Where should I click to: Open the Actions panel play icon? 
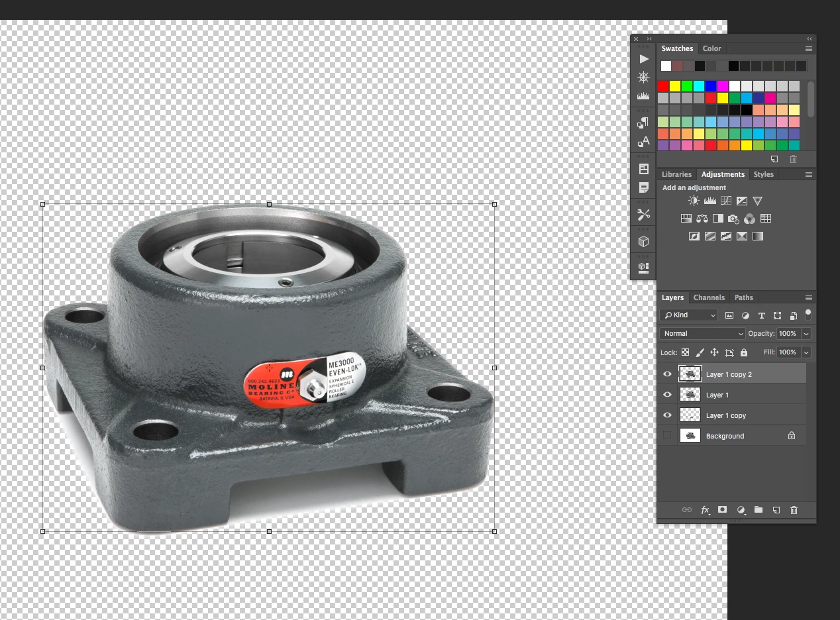pyautogui.click(x=643, y=59)
